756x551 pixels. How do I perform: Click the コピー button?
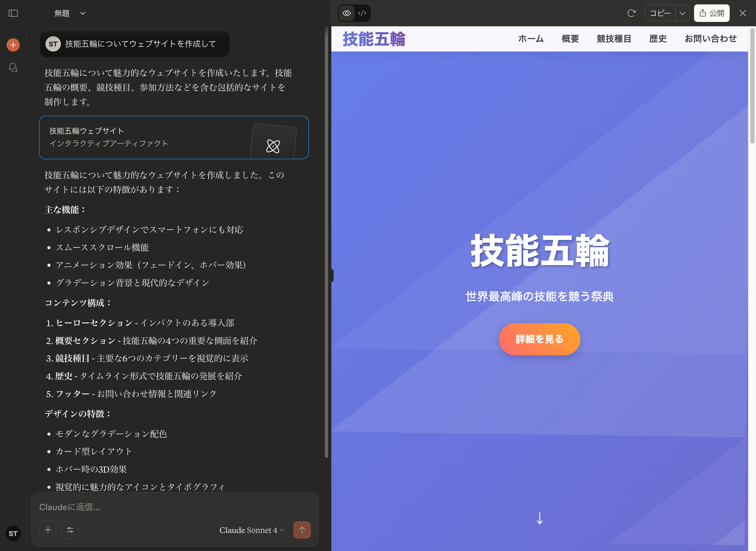click(660, 13)
